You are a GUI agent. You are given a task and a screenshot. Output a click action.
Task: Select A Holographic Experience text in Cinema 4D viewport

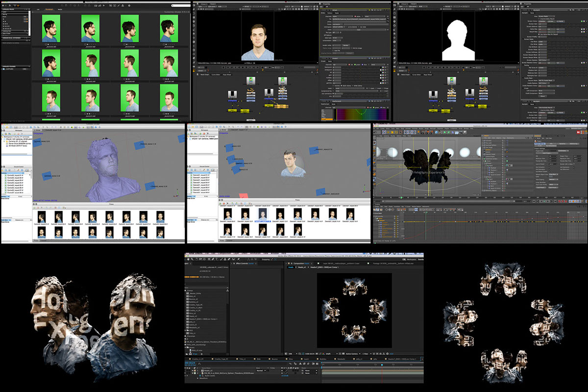pyautogui.click(x=428, y=173)
